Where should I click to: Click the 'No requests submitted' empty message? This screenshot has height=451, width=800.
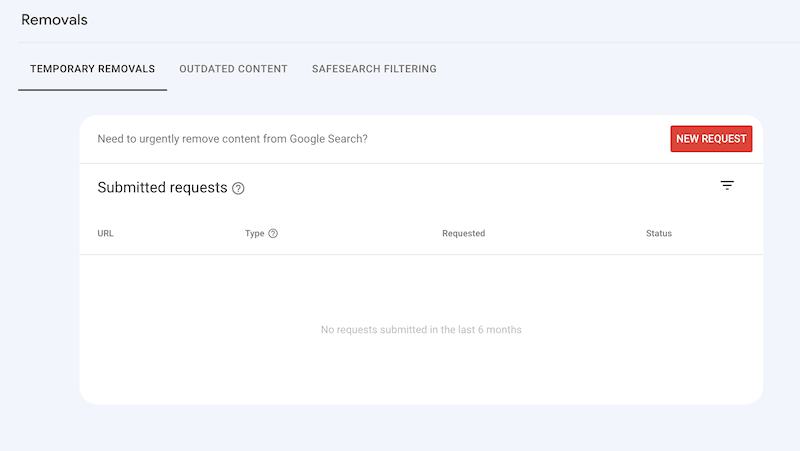click(x=421, y=330)
